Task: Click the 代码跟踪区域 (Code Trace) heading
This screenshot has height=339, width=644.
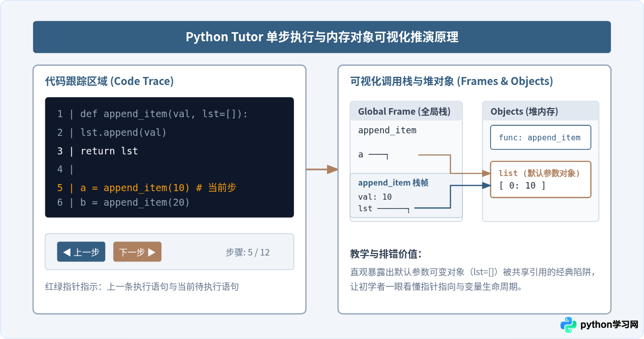Action: point(110,81)
